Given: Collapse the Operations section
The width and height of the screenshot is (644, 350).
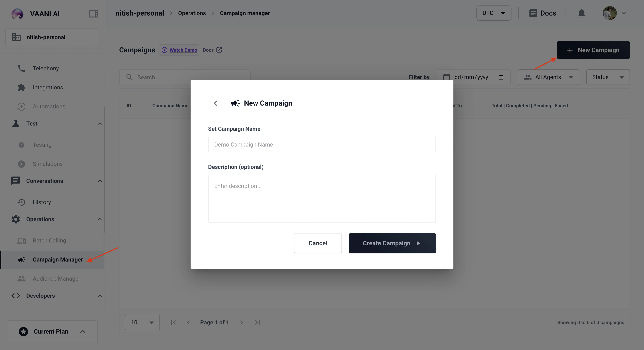Looking at the screenshot, I should 100,219.
